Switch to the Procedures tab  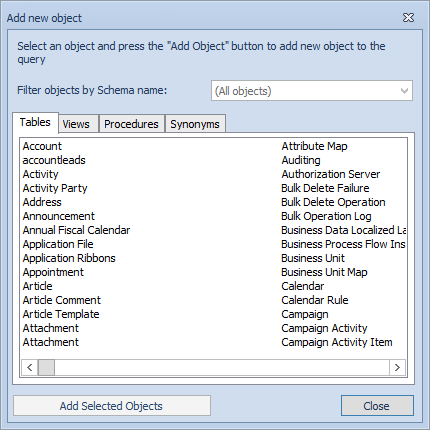[x=132, y=124]
